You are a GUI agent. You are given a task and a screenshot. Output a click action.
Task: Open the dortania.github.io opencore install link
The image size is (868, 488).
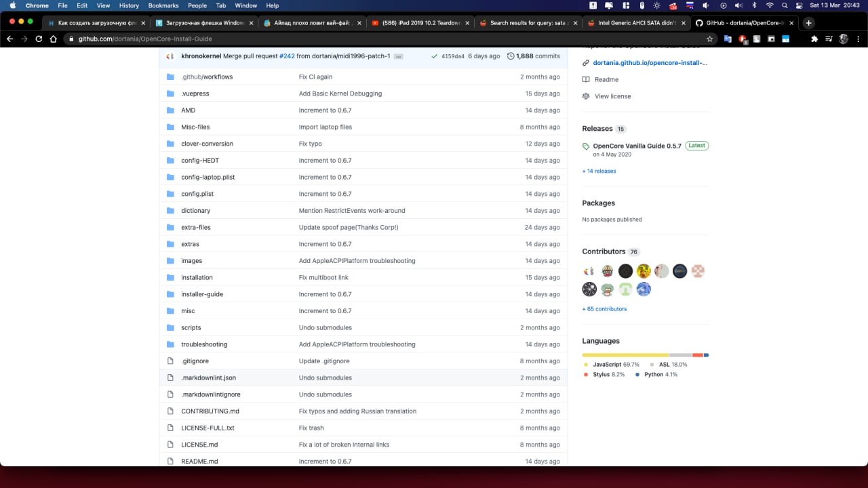coord(650,63)
